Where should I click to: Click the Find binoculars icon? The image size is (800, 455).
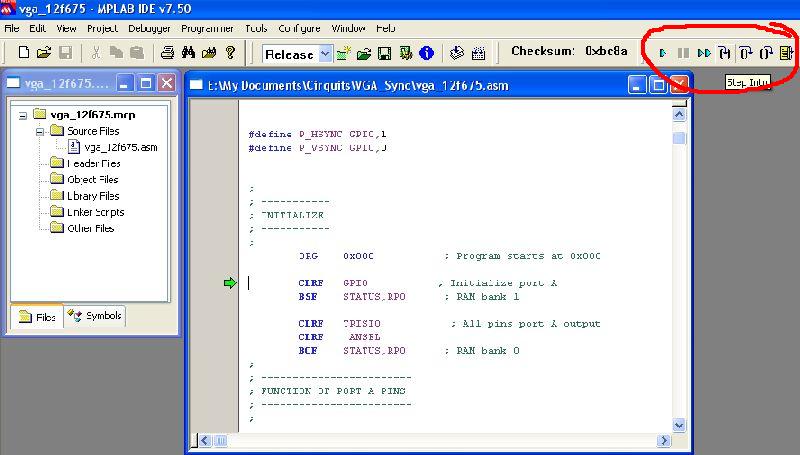pyautogui.click(x=189, y=52)
